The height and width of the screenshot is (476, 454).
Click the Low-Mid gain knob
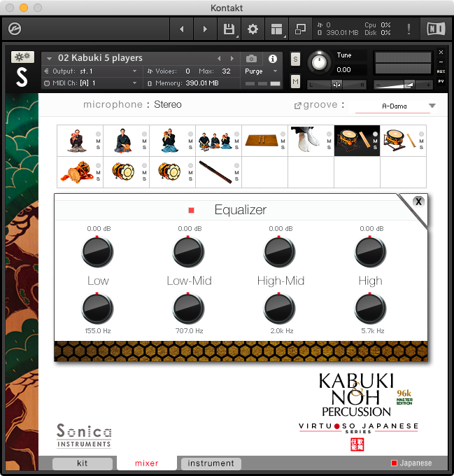(x=188, y=252)
